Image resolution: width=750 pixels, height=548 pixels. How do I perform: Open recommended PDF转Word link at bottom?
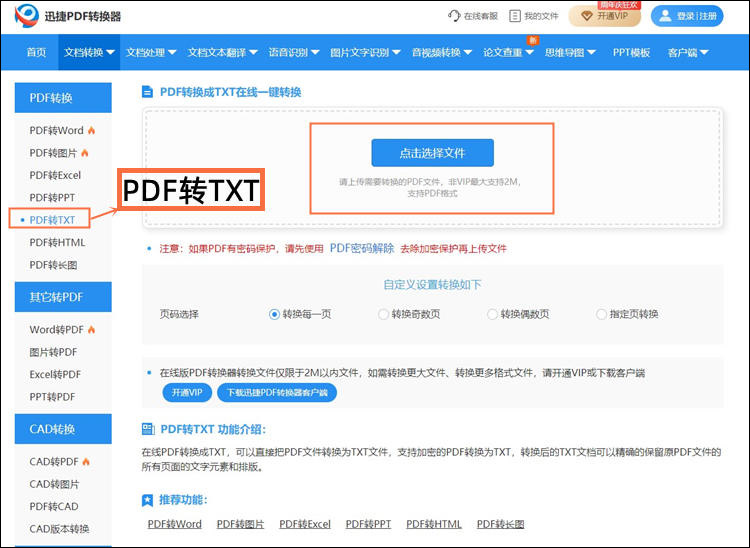click(175, 524)
